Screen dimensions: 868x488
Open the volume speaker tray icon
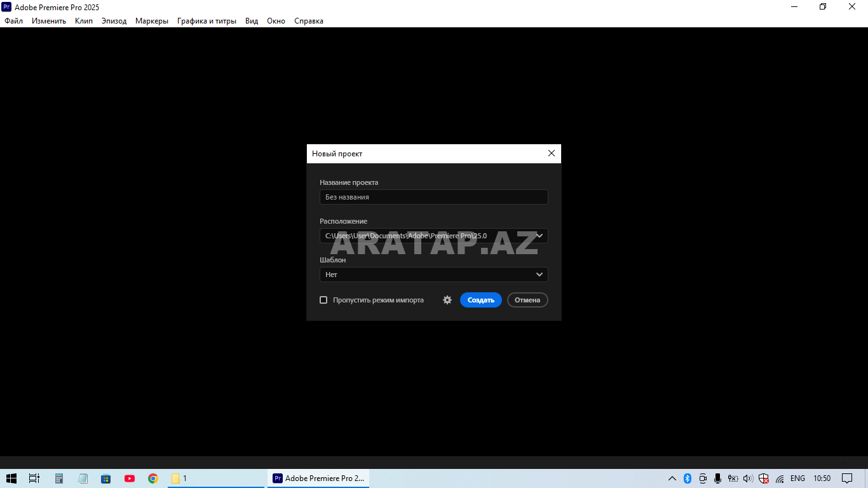pos(748,478)
